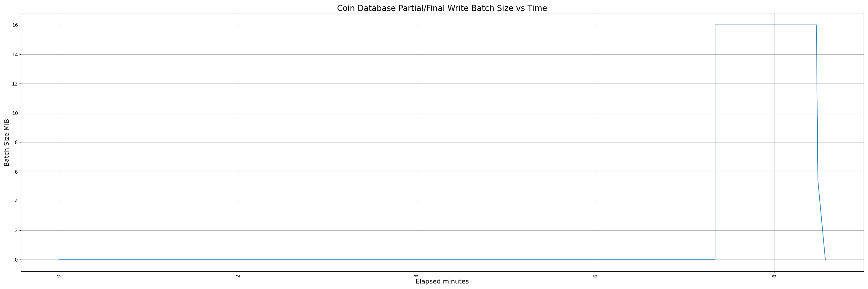Click the y-axis tick label 12

(14, 84)
